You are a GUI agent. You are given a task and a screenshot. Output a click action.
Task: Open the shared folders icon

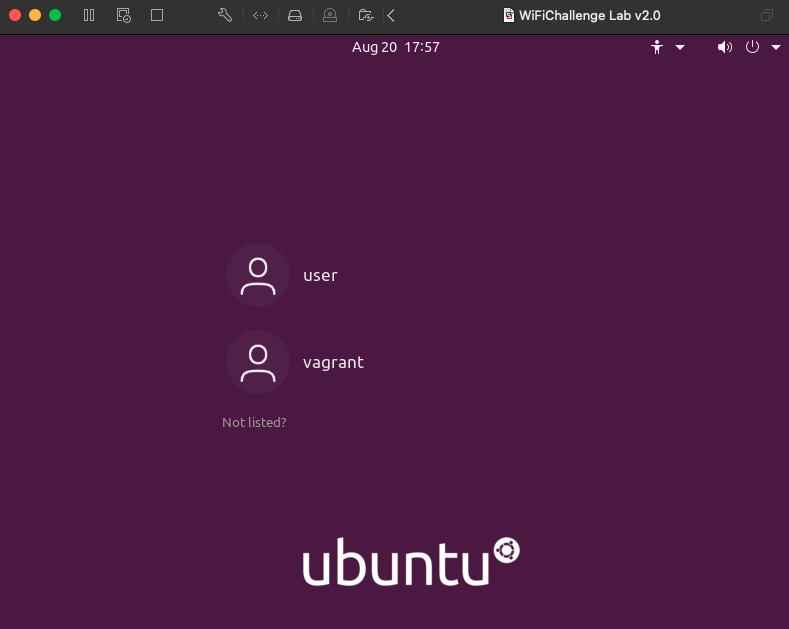[x=366, y=16]
